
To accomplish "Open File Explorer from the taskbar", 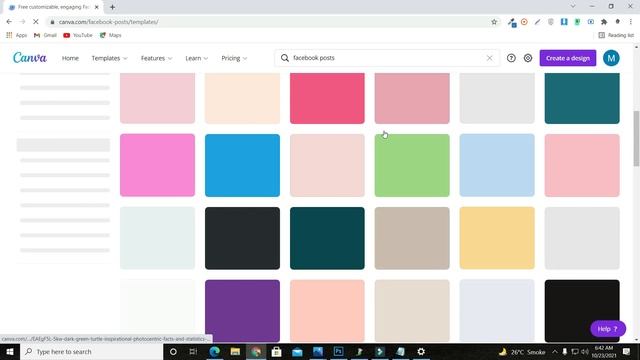I will click(235, 351).
